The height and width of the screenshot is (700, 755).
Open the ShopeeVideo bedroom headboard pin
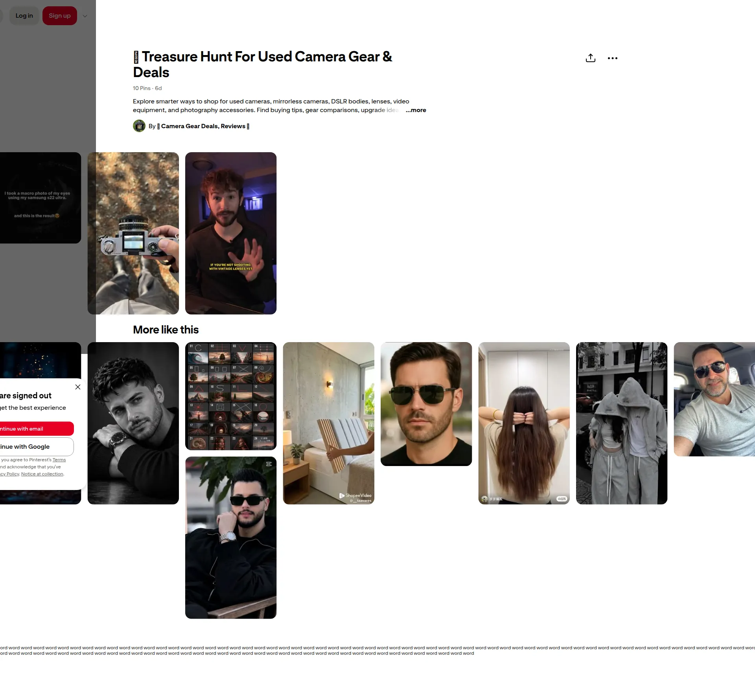pos(329,423)
